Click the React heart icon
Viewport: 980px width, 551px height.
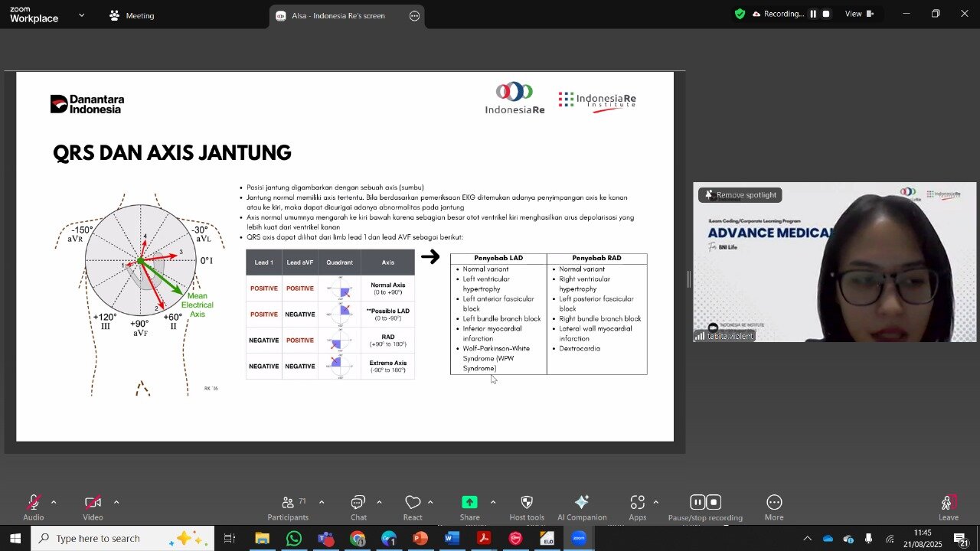tap(413, 503)
